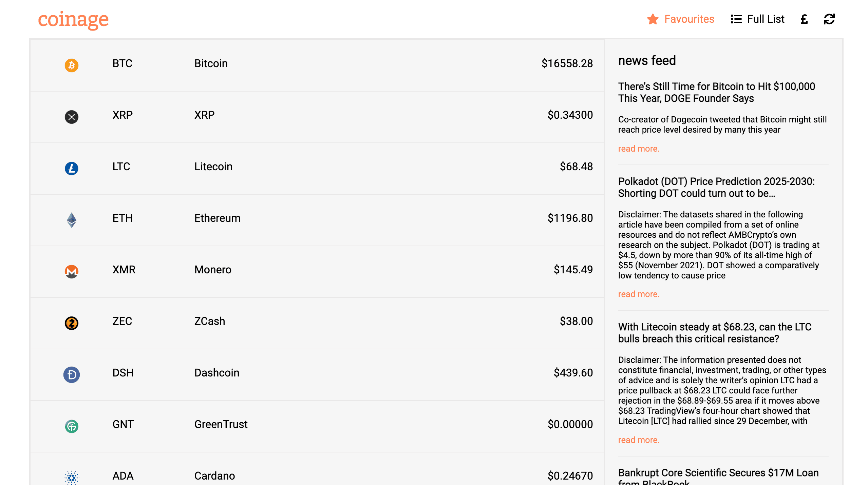Click the XRP price $0.34300
The width and height of the screenshot is (868, 485).
click(570, 115)
